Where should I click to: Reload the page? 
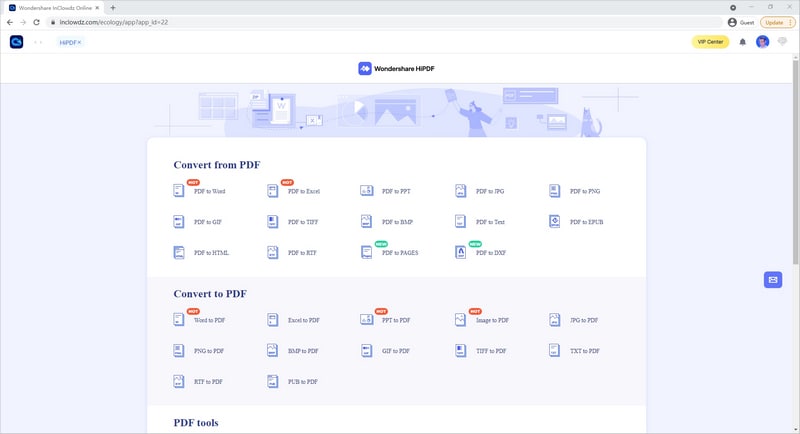36,22
